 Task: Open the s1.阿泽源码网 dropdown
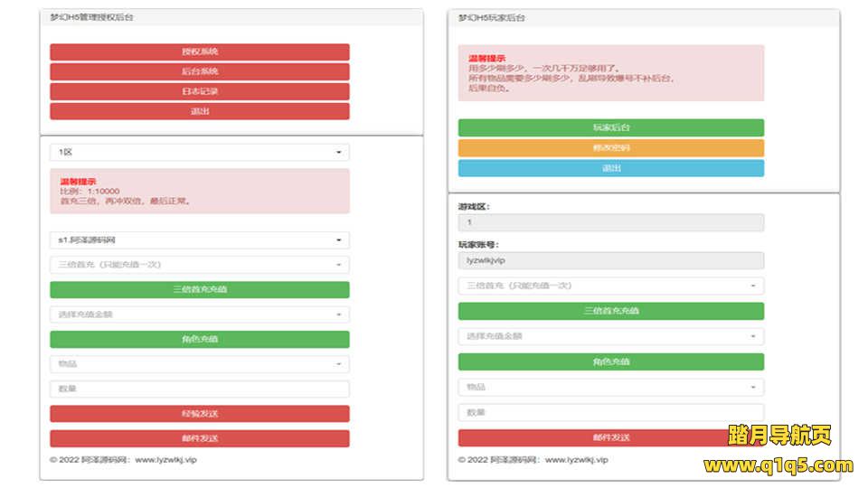[199, 240]
